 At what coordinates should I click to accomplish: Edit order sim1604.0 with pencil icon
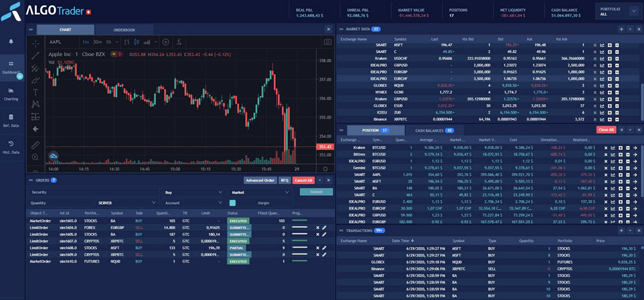point(324,227)
